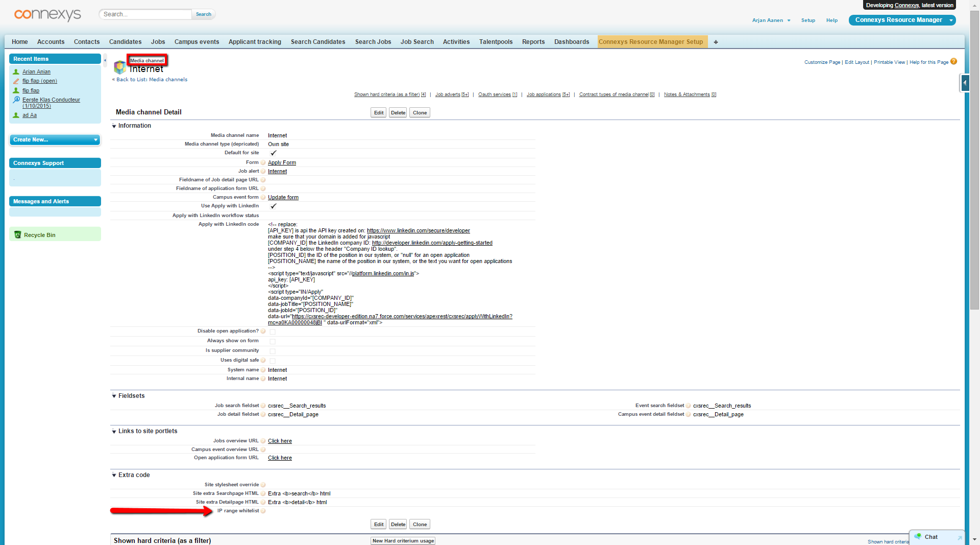Click the Connexys logo

click(x=47, y=14)
